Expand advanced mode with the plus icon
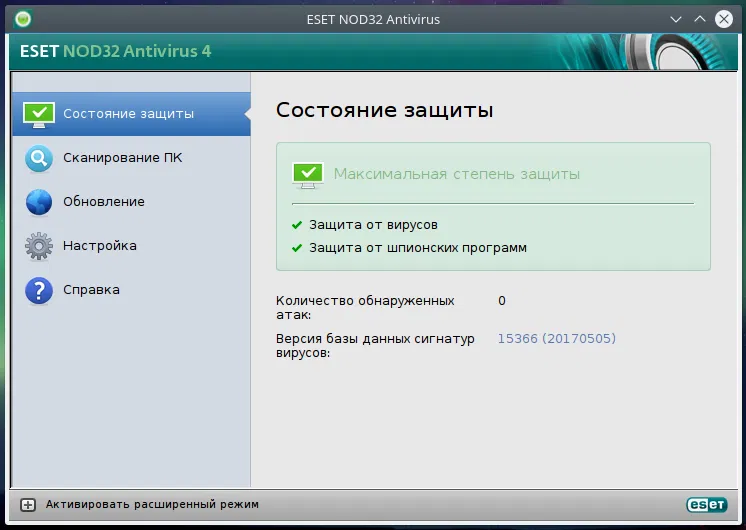Image resolution: width=746 pixels, height=530 pixels. coord(28,505)
